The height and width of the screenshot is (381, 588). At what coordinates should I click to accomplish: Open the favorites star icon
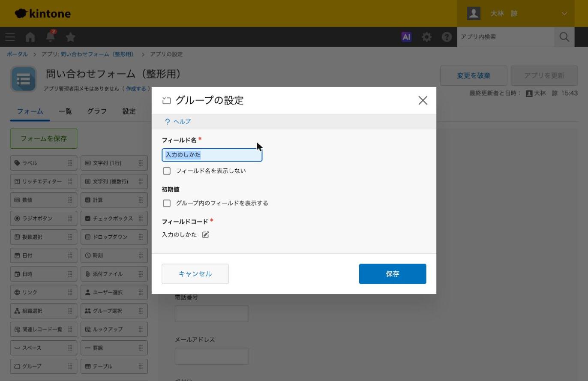tap(71, 37)
